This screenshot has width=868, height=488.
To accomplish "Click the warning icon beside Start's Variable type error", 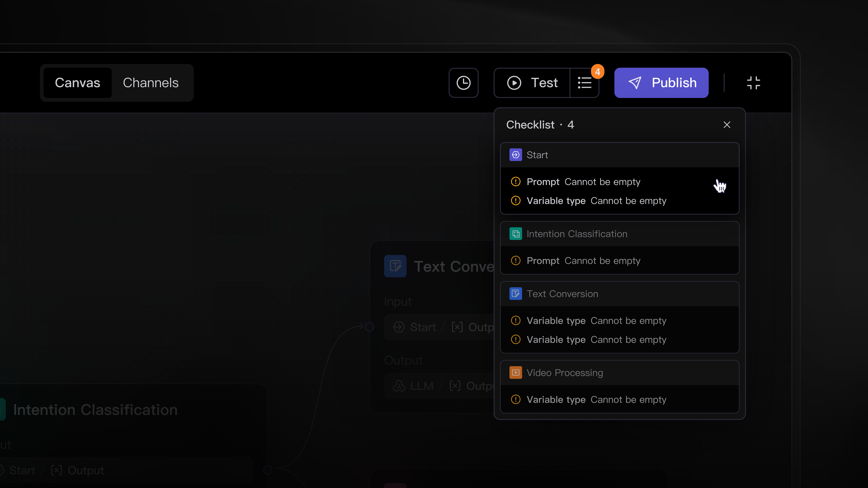I will point(516,201).
